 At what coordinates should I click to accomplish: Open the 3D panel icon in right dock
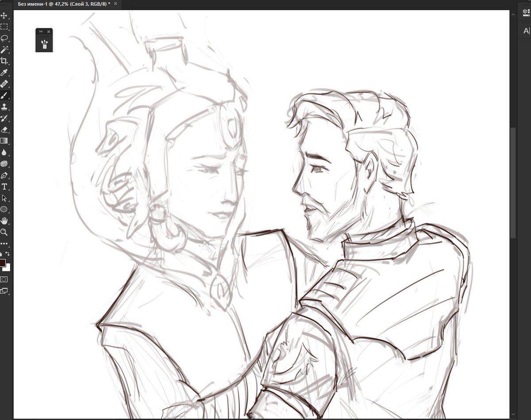click(x=526, y=13)
